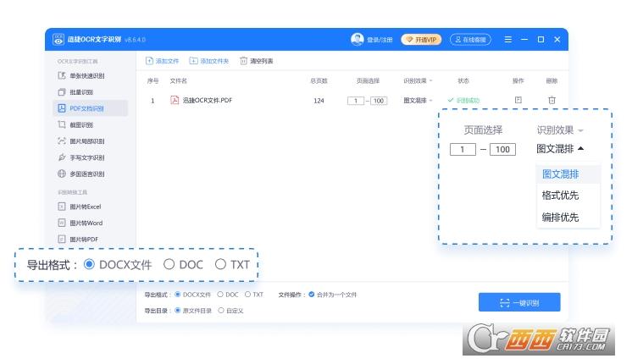Select the enlarged DOCX文件 radio button
This screenshot has height=364, width=632.
click(89, 265)
